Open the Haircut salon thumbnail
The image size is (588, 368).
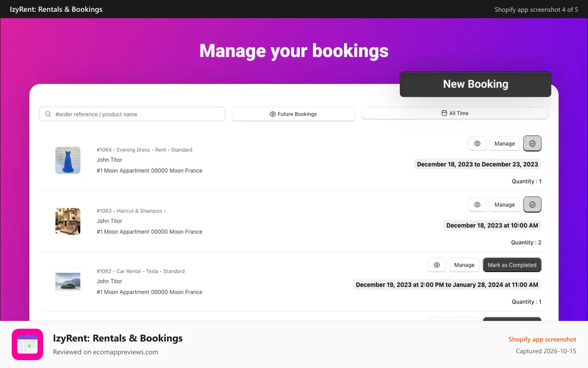(68, 221)
